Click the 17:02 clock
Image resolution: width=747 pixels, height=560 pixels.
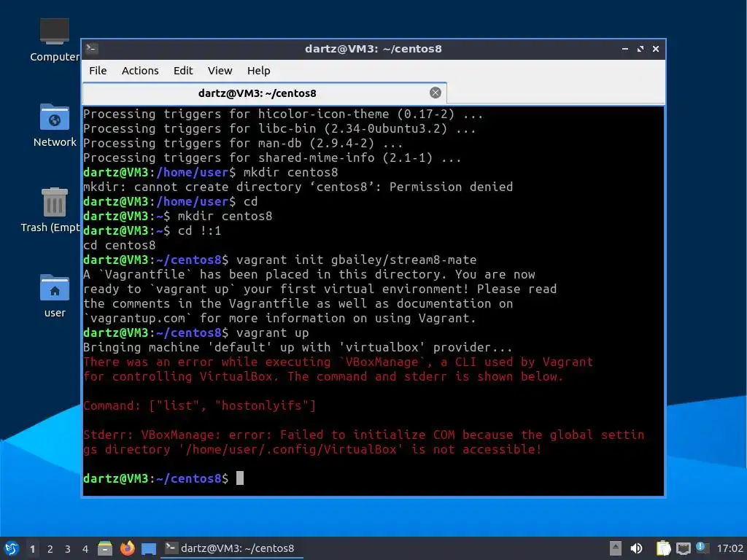coord(729,548)
